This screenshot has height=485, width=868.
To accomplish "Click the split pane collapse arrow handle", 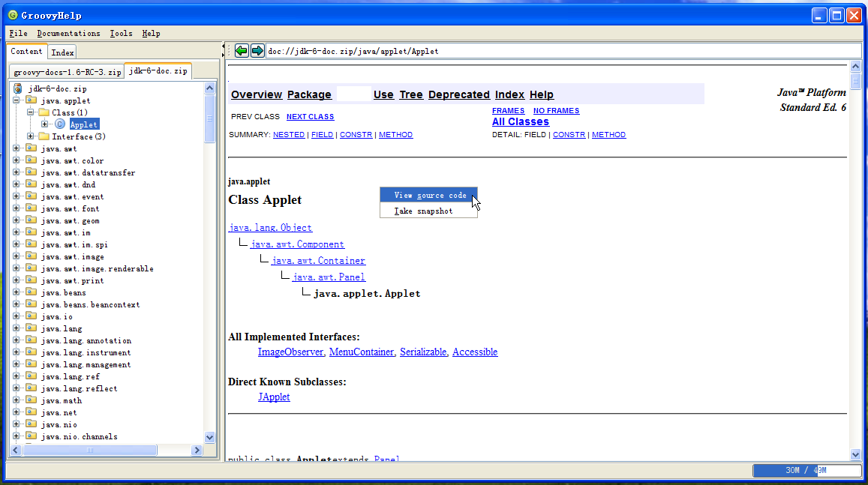I will (x=223, y=50).
